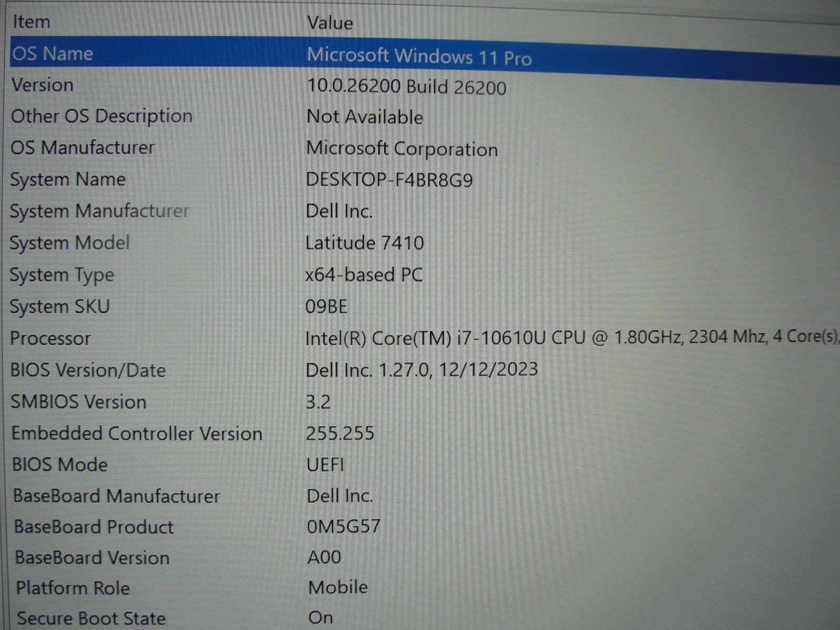Click the Intel Core i7-10610U processor value
The image size is (840, 630).
572,337
